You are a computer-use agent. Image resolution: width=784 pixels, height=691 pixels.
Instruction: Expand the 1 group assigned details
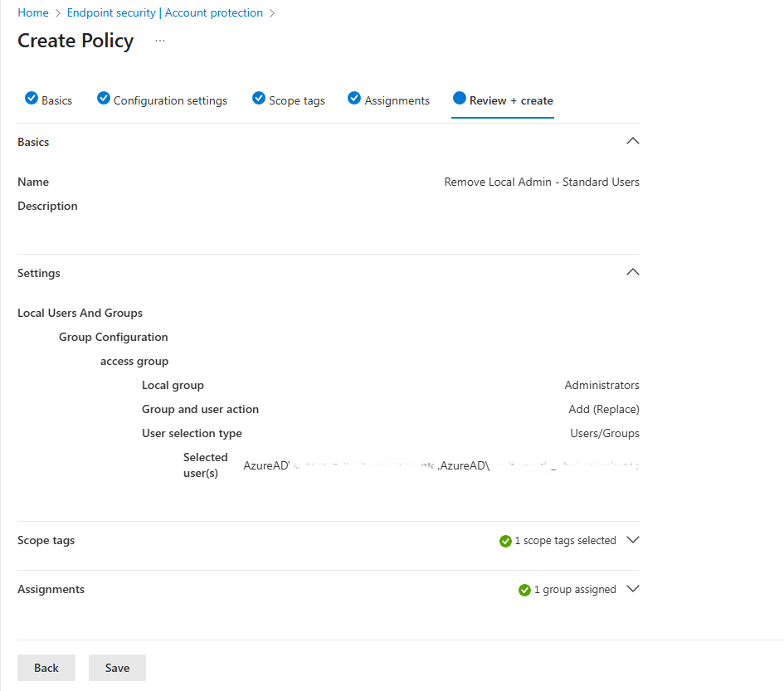633,589
